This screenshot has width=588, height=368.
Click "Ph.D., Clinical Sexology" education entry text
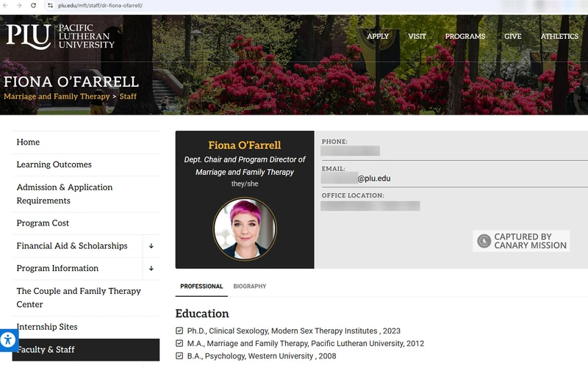coord(293,331)
